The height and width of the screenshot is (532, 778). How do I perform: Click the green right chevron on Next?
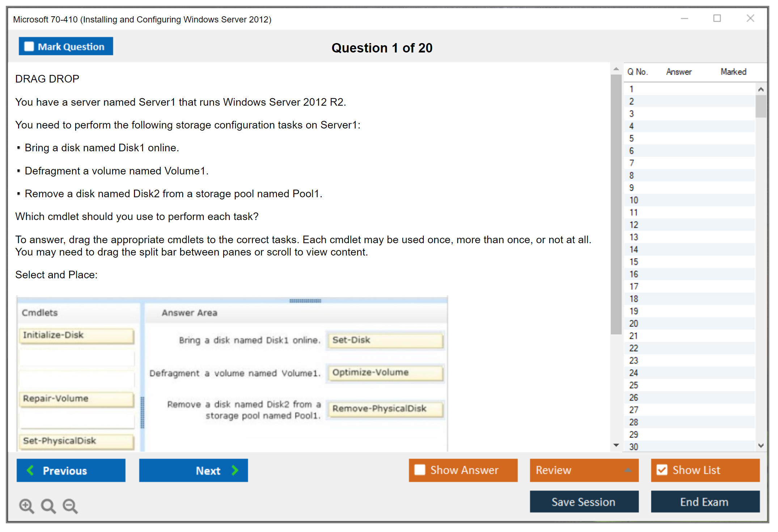point(235,470)
